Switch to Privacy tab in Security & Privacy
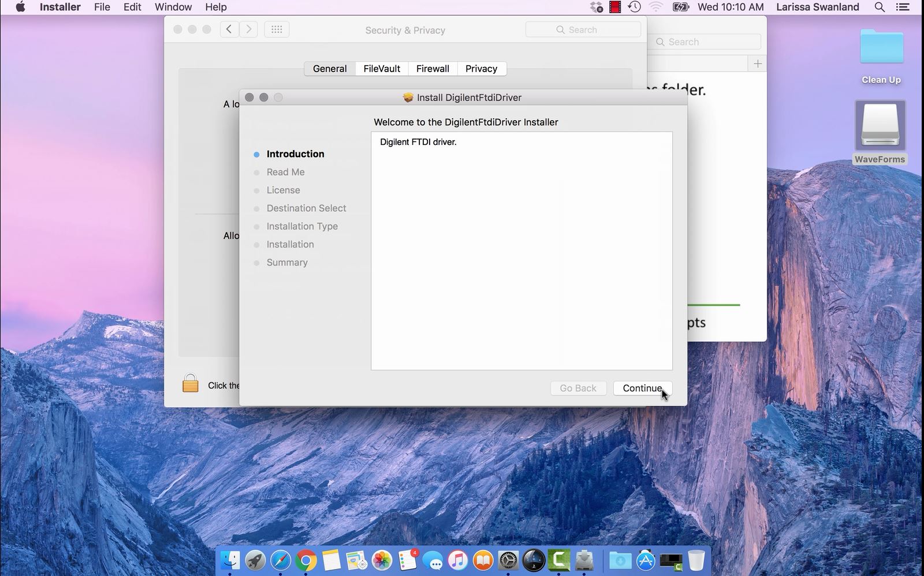Viewport: 924px width, 576px height. pyautogui.click(x=481, y=69)
